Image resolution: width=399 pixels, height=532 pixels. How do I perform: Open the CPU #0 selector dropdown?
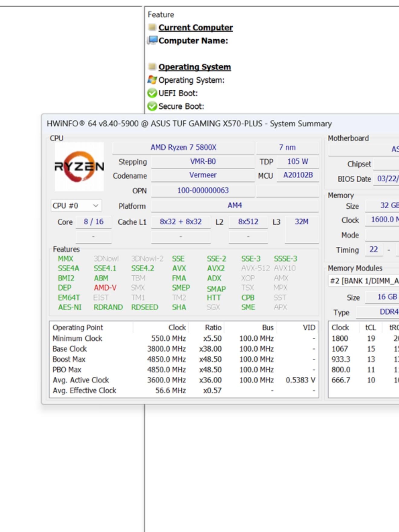76,206
